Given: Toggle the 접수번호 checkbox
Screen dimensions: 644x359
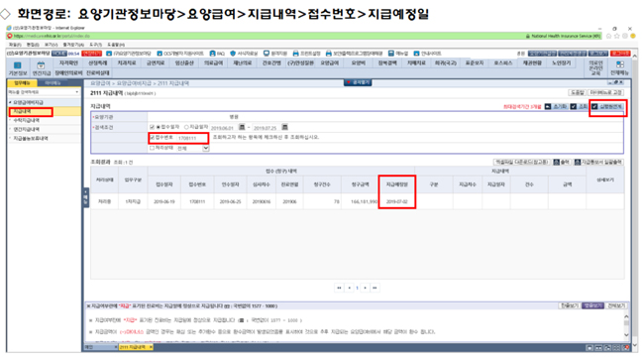Looking at the screenshot, I should click(x=153, y=137).
